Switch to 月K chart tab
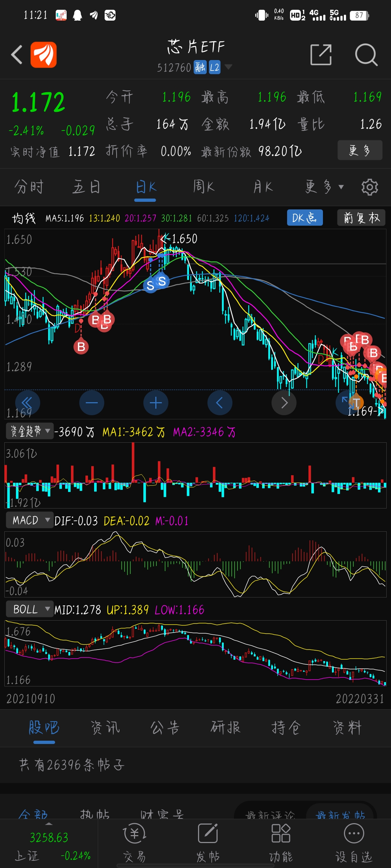391x868 pixels. coord(262,187)
